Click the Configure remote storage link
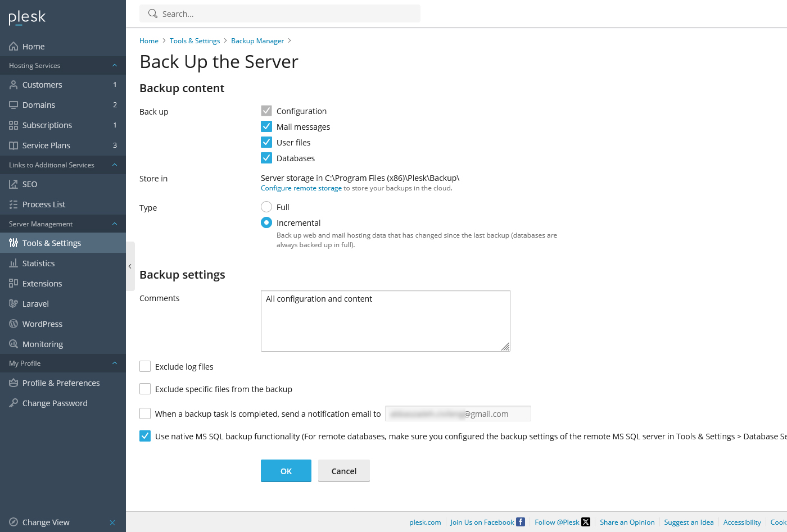Image resolution: width=787 pixels, height=532 pixels. (x=301, y=188)
